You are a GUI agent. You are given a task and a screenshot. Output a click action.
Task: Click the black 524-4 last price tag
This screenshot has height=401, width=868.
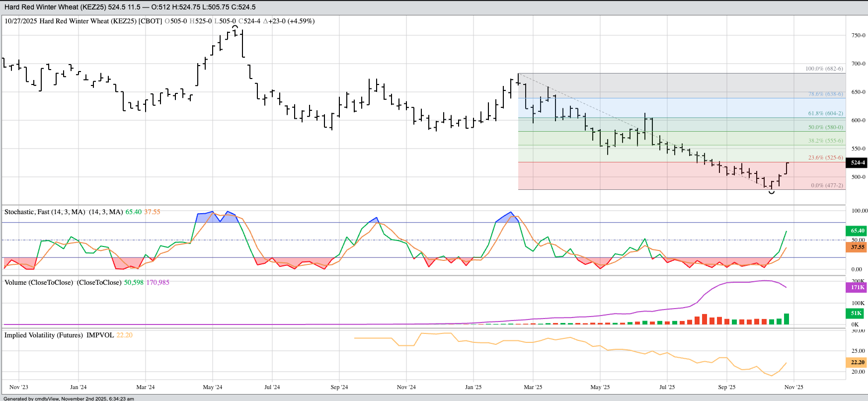click(858, 162)
